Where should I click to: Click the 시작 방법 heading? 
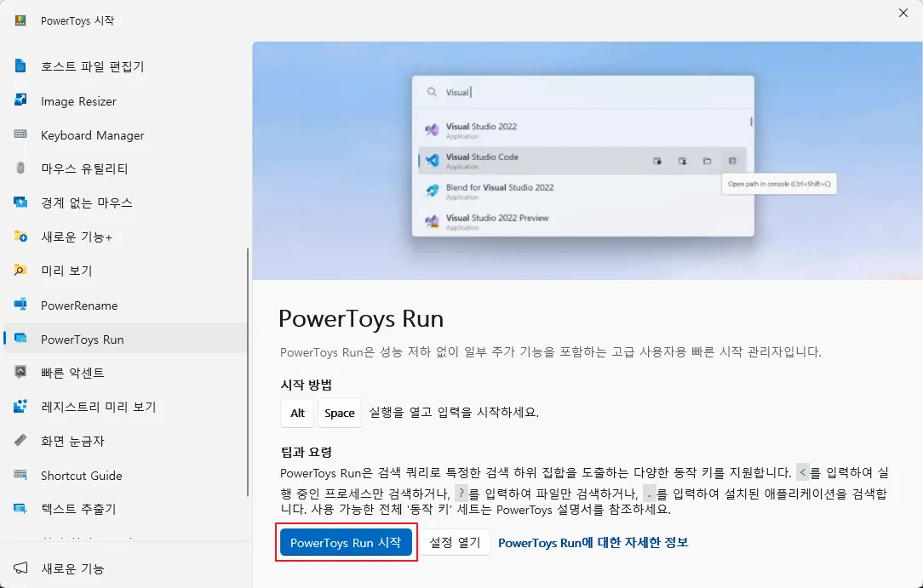point(306,385)
